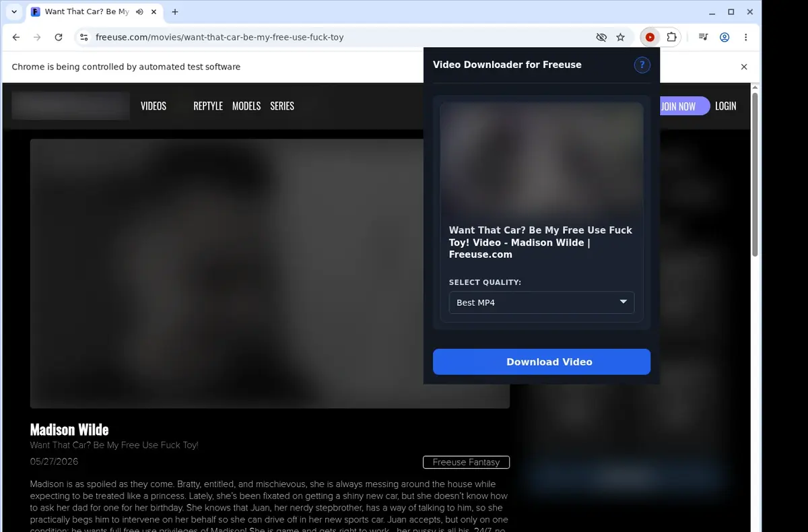Click the Madison Wilde name heading
Viewport: 808px width, 532px height.
click(69, 430)
